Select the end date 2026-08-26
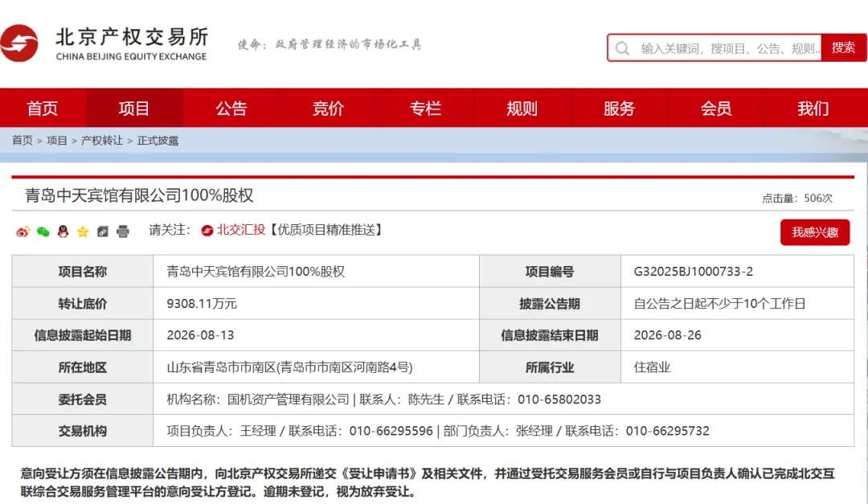Screen dimensions: 868x504 coord(667,335)
